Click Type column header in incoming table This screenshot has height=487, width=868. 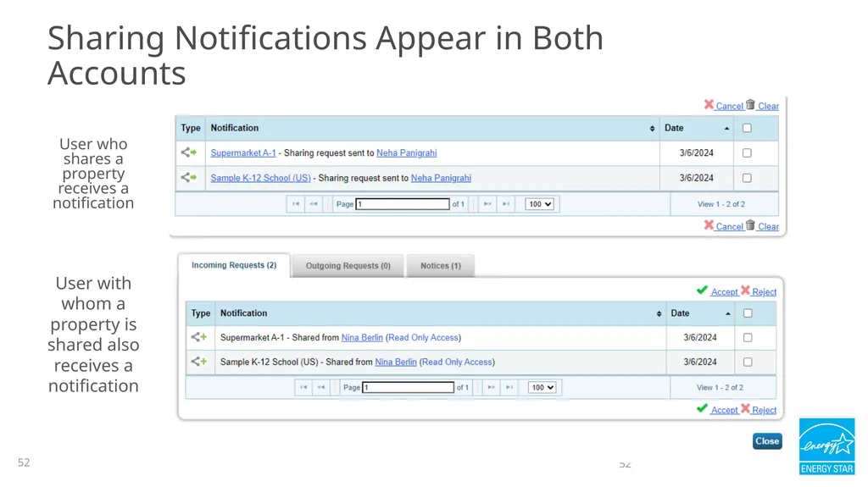pos(200,313)
